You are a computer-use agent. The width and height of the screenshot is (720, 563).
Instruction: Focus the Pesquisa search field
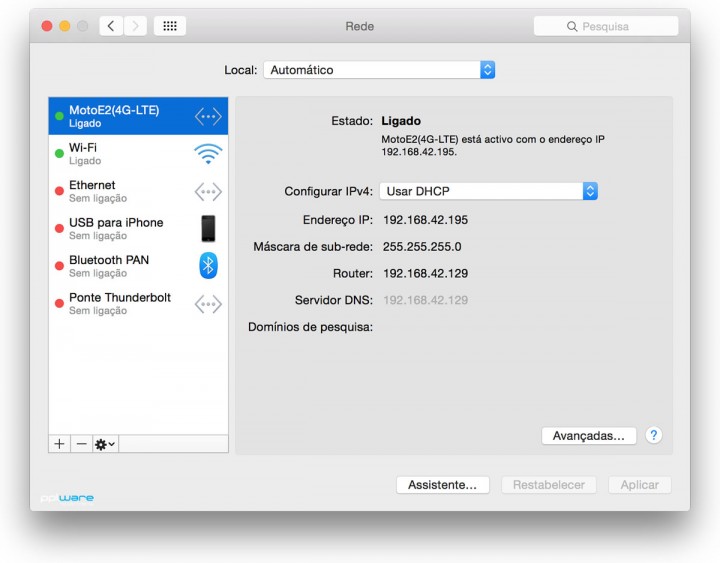click(x=606, y=26)
